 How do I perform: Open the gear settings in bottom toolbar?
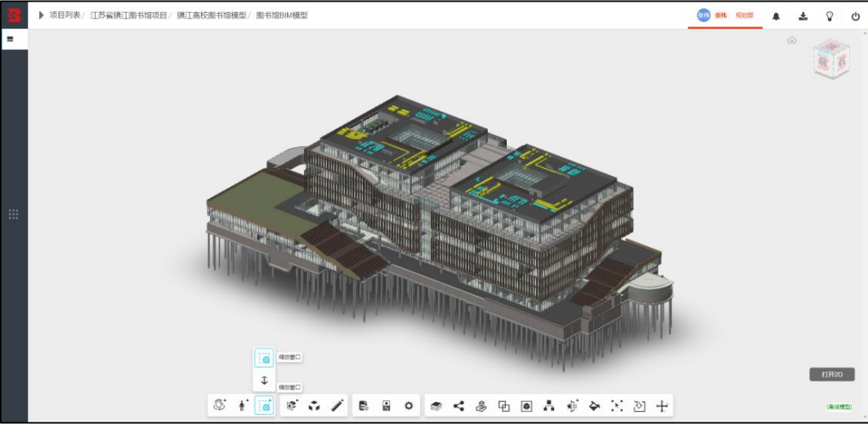tap(409, 406)
